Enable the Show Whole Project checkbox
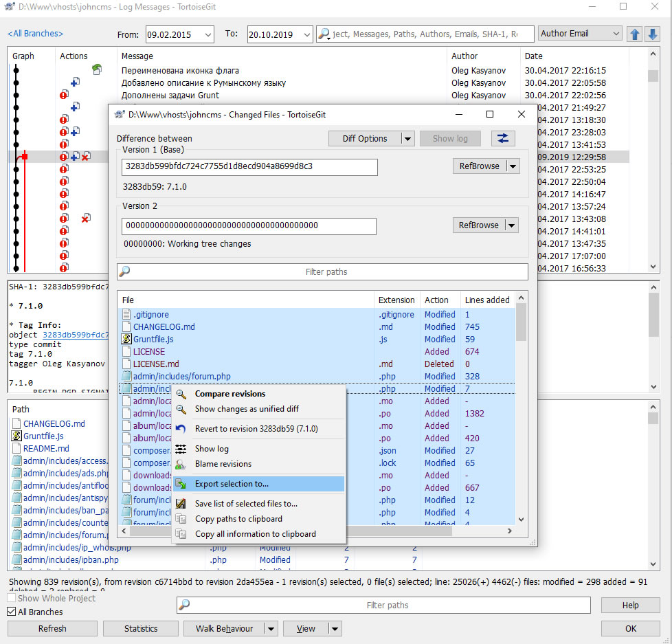Viewport: 672px width, 644px height. point(12,598)
